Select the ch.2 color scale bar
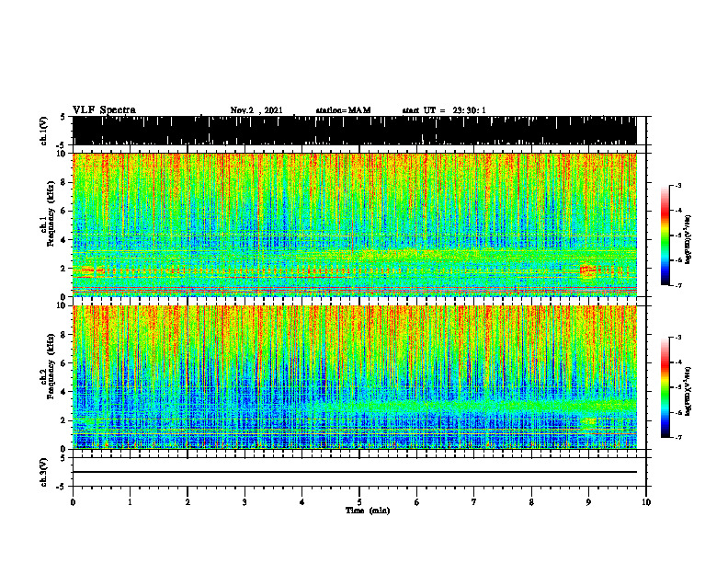This screenshot has width=728, height=563. point(665,387)
